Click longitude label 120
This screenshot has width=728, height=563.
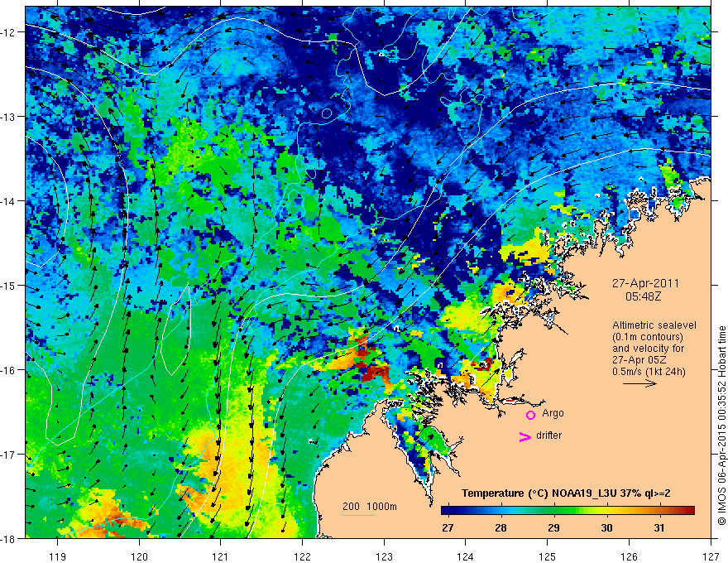[139, 556]
